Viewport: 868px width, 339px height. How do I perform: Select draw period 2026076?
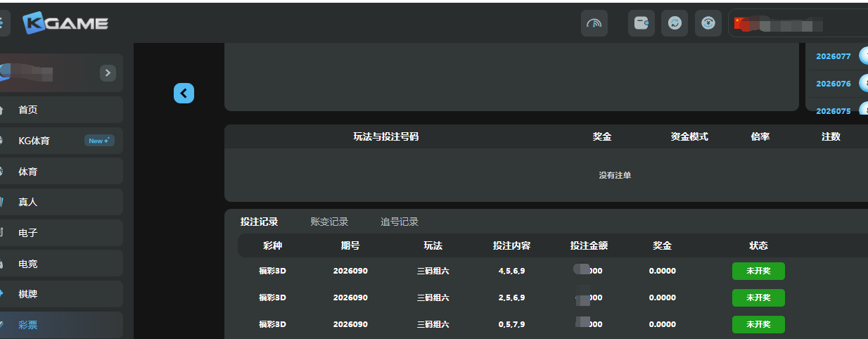coord(833,84)
